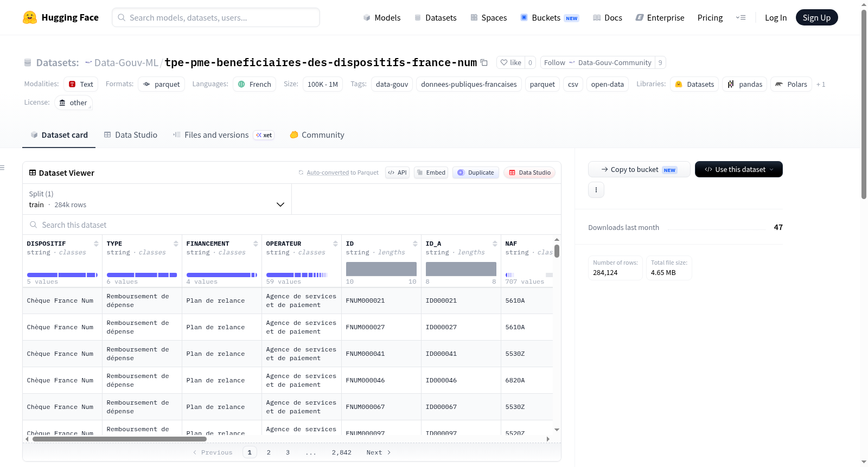The height and width of the screenshot is (467, 868).
Task: Click Copy to bucket button
Action: pos(639,169)
